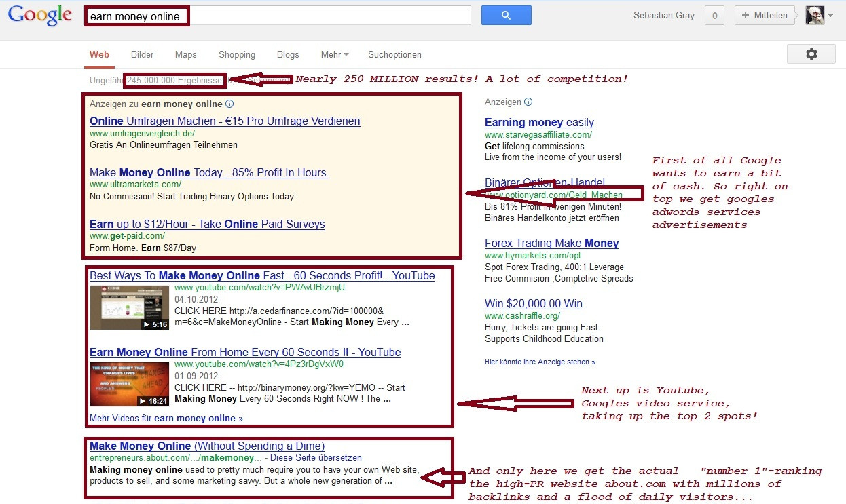
Task: Open the settings gear menu
Action: click(x=811, y=54)
